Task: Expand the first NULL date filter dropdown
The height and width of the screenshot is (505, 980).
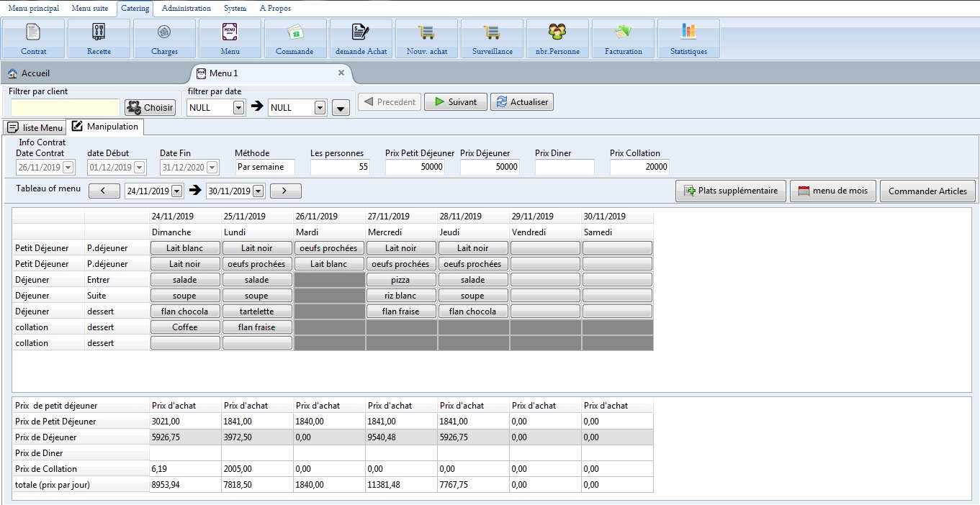Action: 238,107
